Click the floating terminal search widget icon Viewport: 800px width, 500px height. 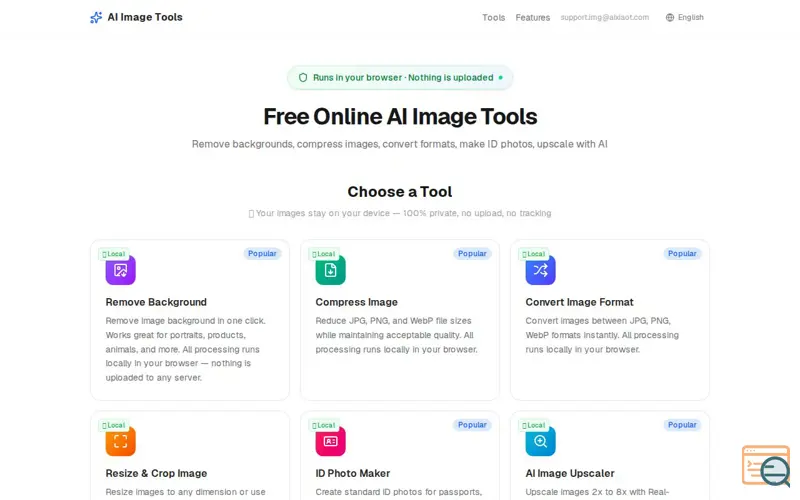point(766,466)
